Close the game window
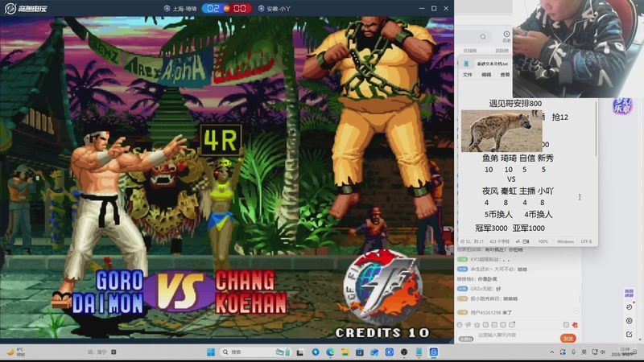 click(x=446, y=8)
